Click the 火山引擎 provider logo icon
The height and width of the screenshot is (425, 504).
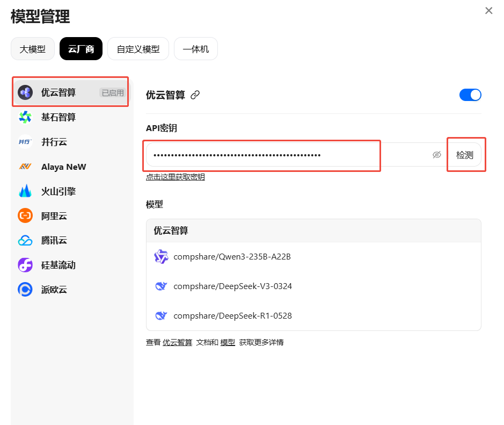pos(25,191)
